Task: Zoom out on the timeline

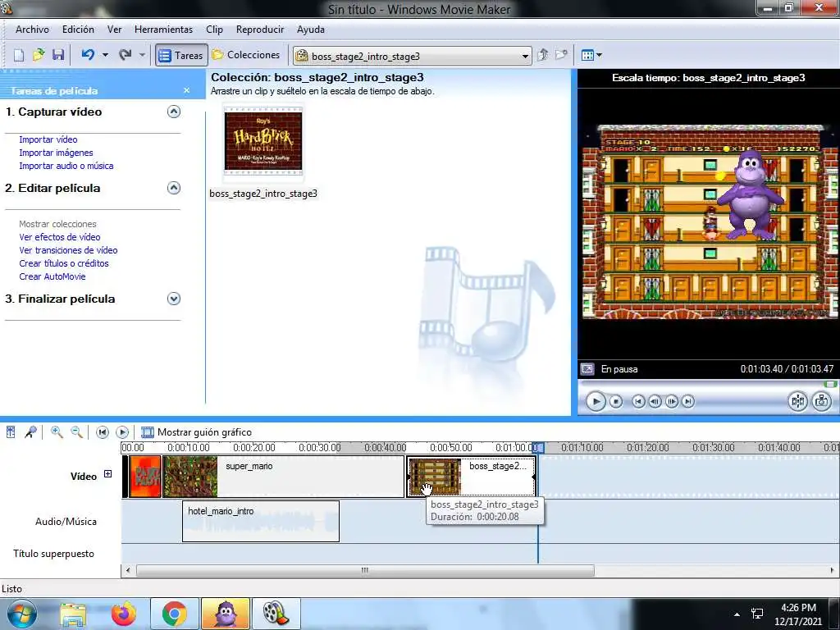Action: pos(76,431)
